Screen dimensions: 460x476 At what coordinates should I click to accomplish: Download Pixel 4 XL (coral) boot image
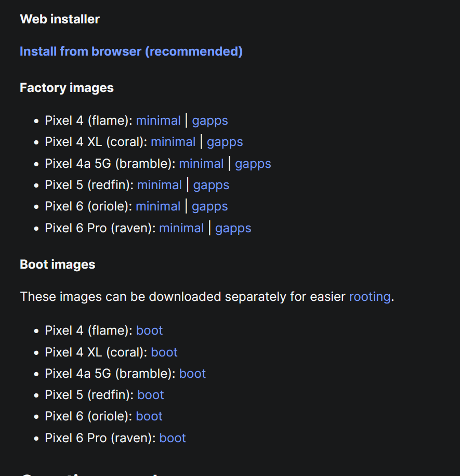[x=164, y=352]
